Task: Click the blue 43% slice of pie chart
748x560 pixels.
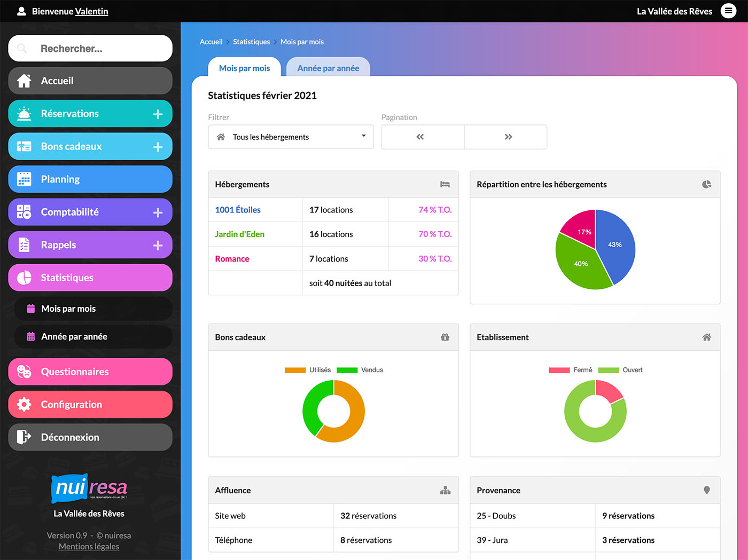Action: pos(617,246)
